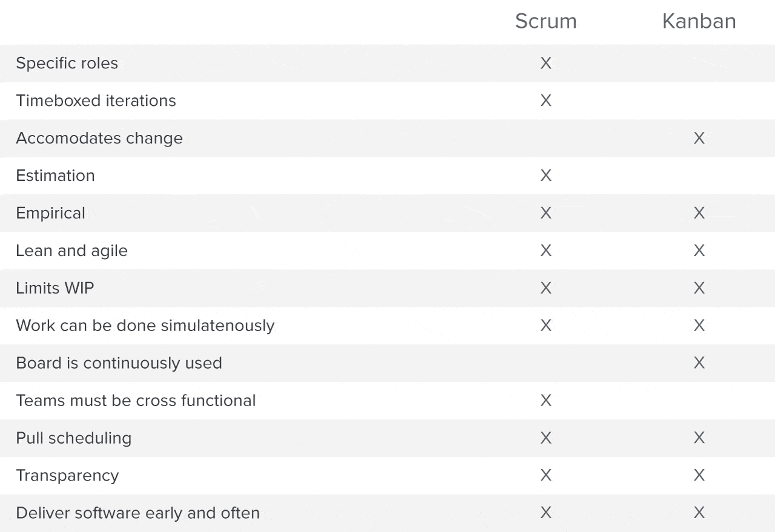
Task: Click the Timeboxed iterations row label
Action: coord(96,100)
